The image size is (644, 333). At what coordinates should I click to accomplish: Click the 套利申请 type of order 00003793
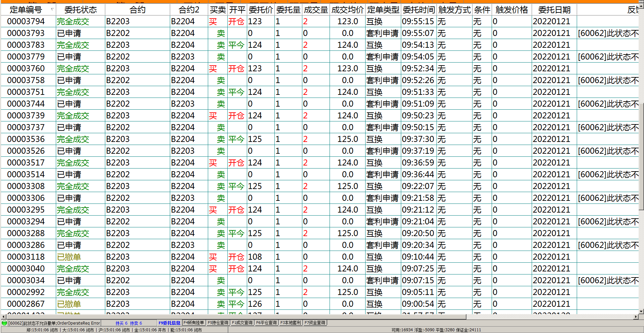(382, 33)
